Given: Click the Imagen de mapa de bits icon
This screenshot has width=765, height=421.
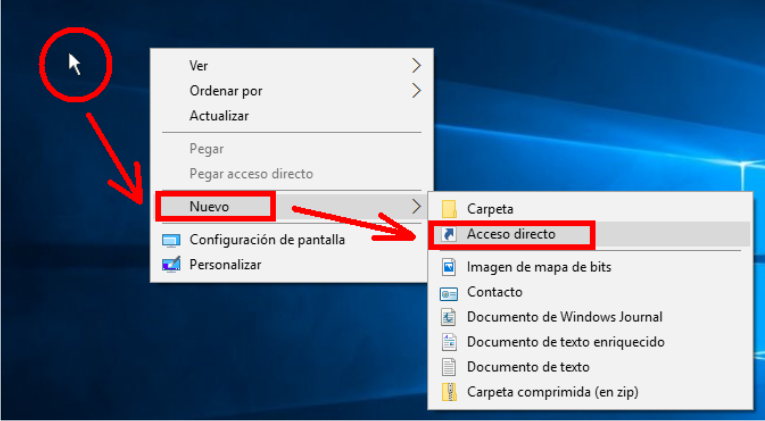Looking at the screenshot, I should pyautogui.click(x=449, y=267).
